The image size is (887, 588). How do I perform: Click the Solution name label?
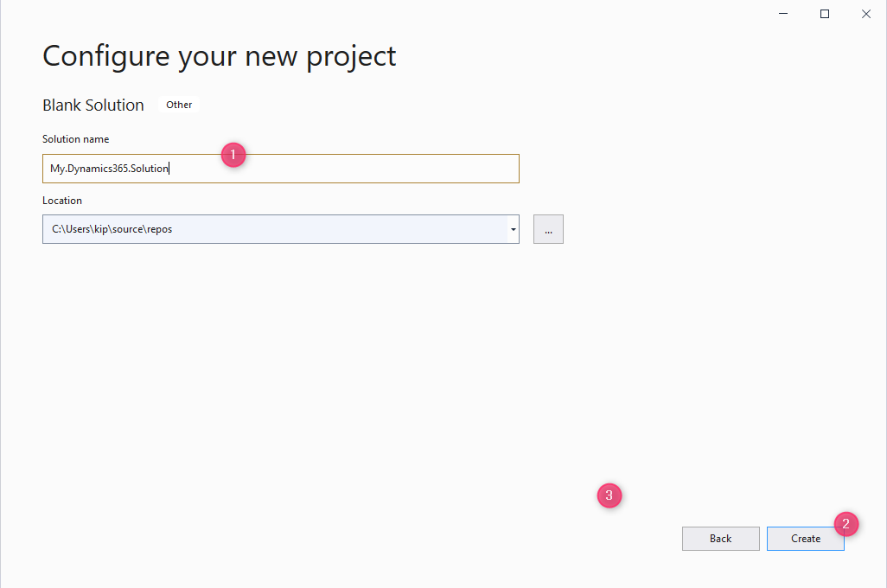pyautogui.click(x=76, y=139)
